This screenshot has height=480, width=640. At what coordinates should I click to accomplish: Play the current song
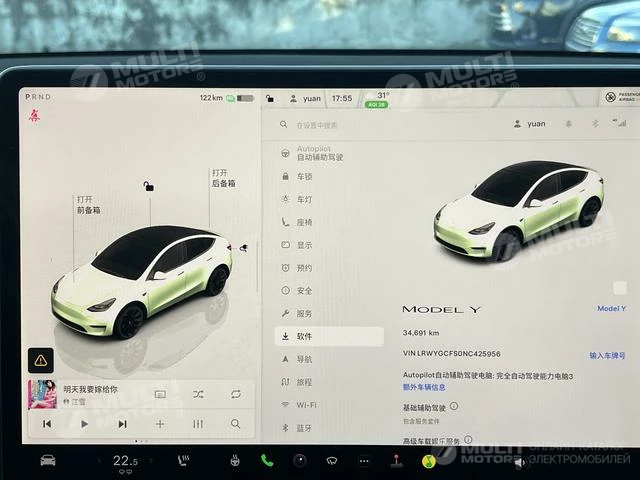84,424
